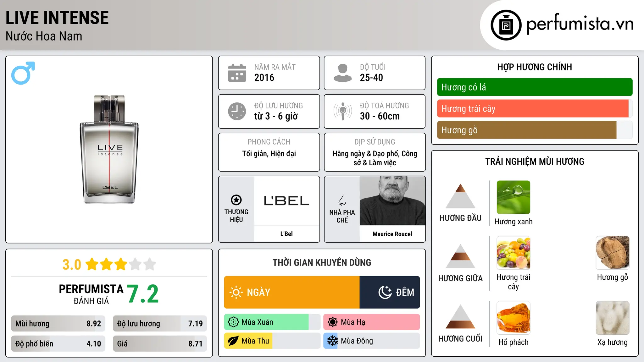Click the Phong cách label

(x=269, y=142)
